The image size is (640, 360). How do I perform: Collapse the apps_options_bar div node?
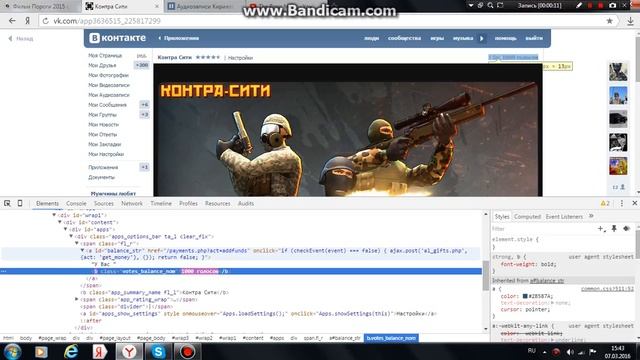(x=71, y=236)
